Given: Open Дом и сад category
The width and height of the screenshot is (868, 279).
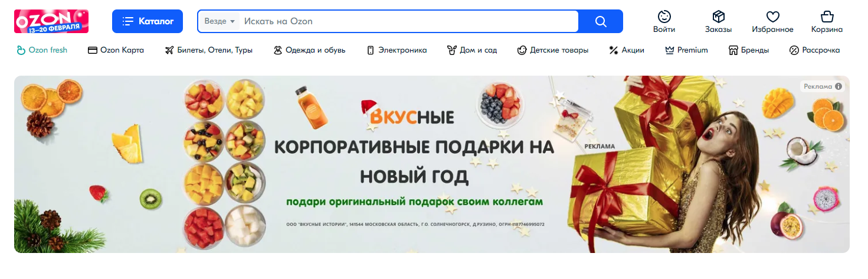Looking at the screenshot, I should (472, 50).
